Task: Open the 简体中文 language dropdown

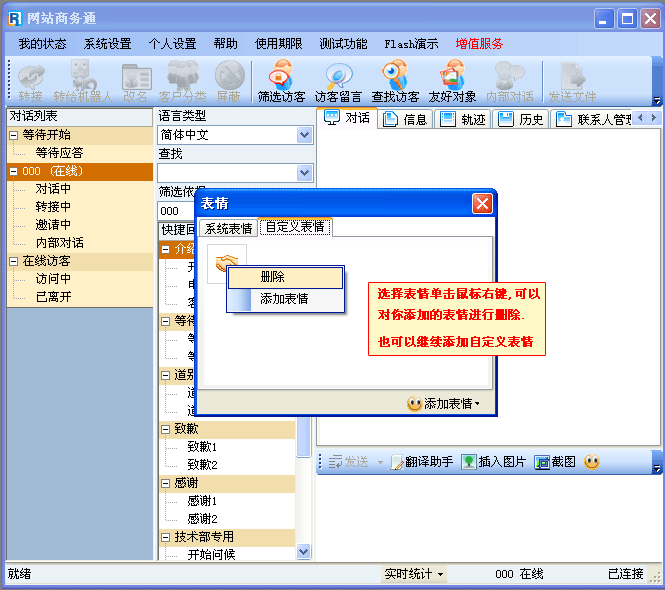Action: 305,135
